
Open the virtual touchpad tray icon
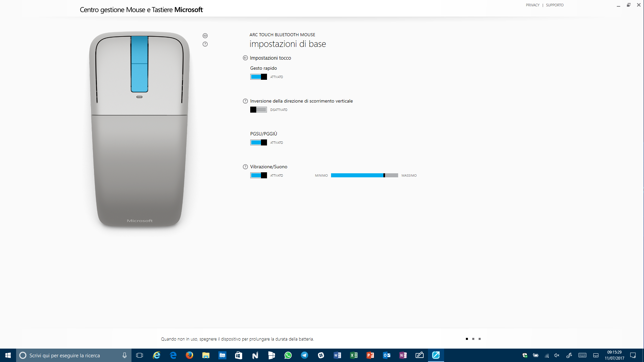click(x=596, y=355)
